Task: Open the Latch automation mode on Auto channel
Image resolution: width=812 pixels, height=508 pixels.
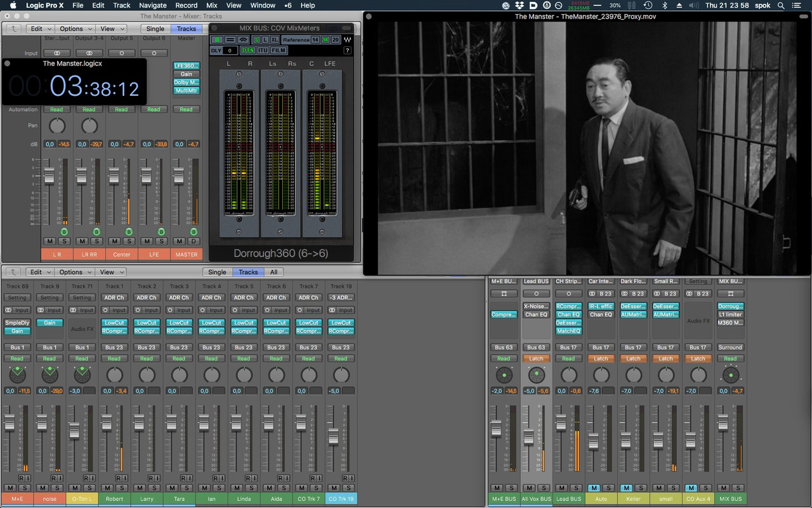Action: pyautogui.click(x=601, y=358)
